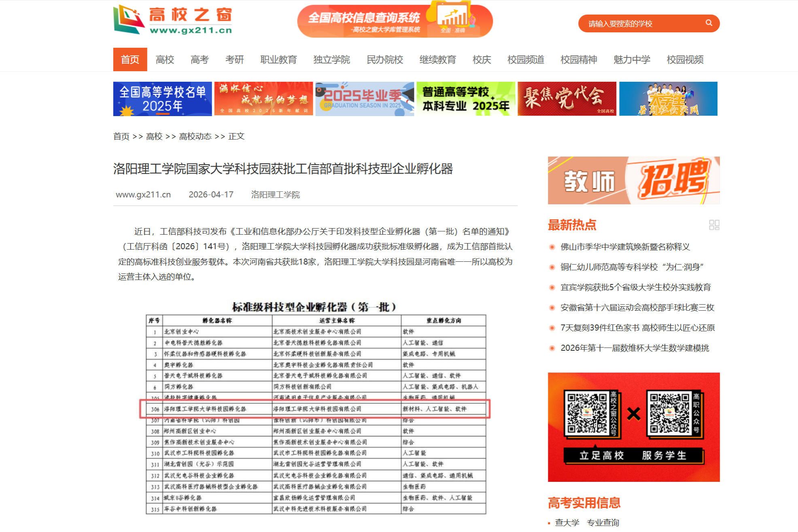The image size is (798, 532).
Task: Open the 2025毕业季 banner
Action: click(x=364, y=99)
